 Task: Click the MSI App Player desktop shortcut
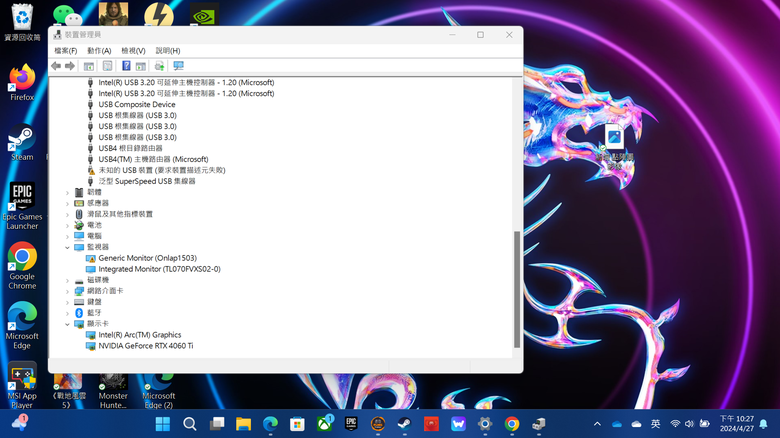22,385
